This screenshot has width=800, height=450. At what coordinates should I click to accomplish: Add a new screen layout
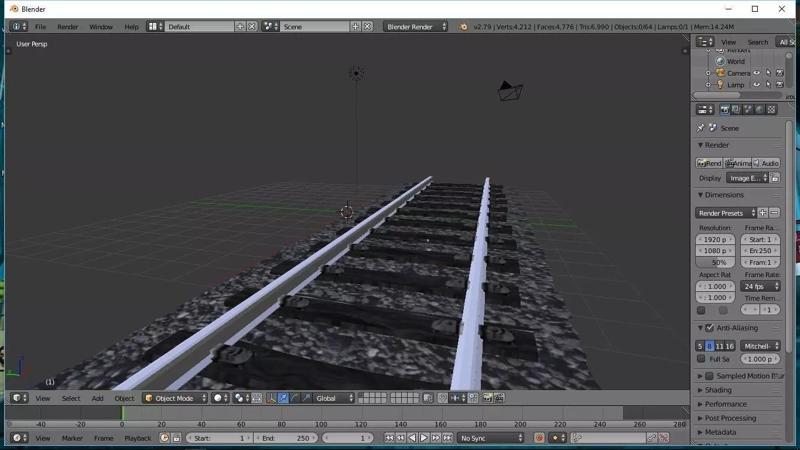tap(240, 27)
